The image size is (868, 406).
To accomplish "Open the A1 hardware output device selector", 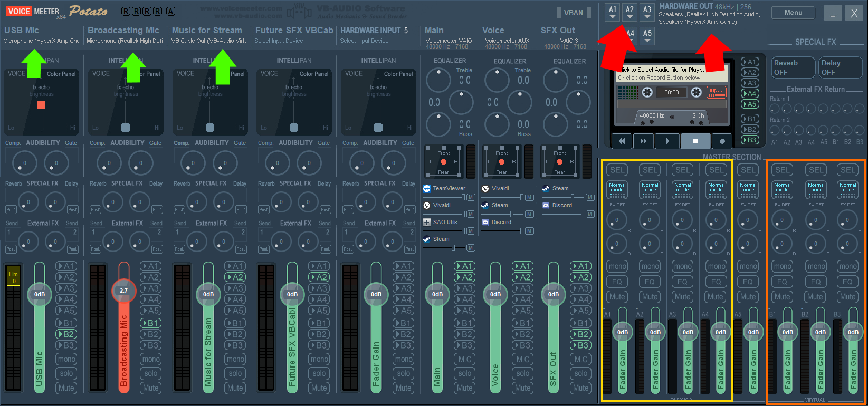I will 612,13.
